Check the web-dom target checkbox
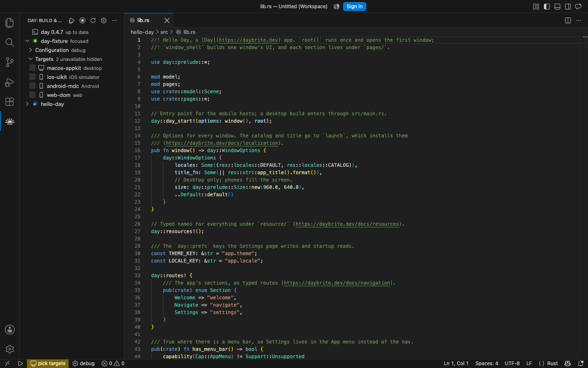588x368 pixels. click(32, 95)
